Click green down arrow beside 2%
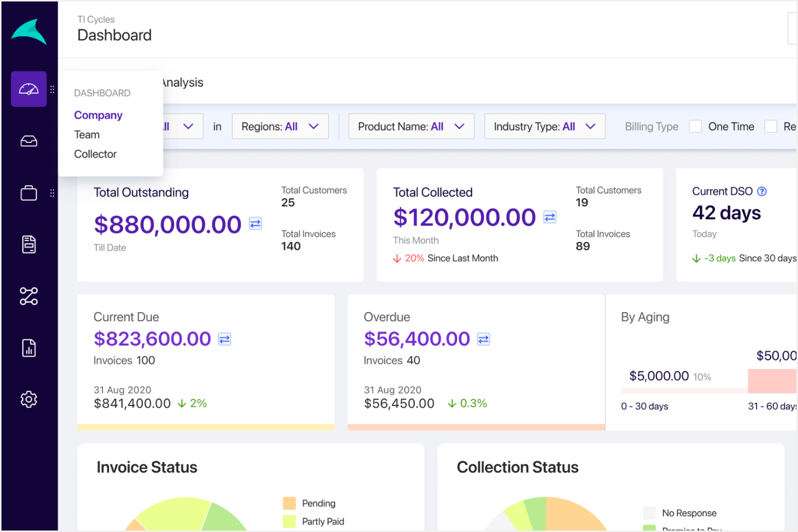The image size is (798, 532). point(182,403)
